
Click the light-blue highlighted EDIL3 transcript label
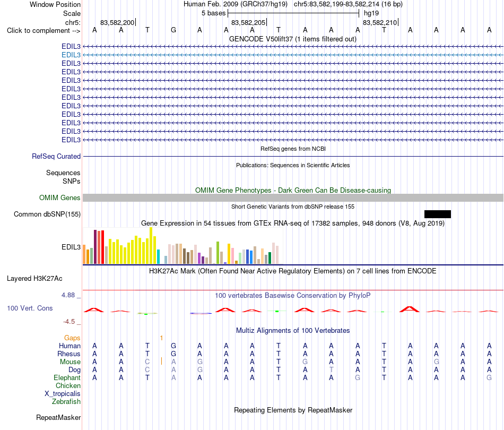[71, 55]
